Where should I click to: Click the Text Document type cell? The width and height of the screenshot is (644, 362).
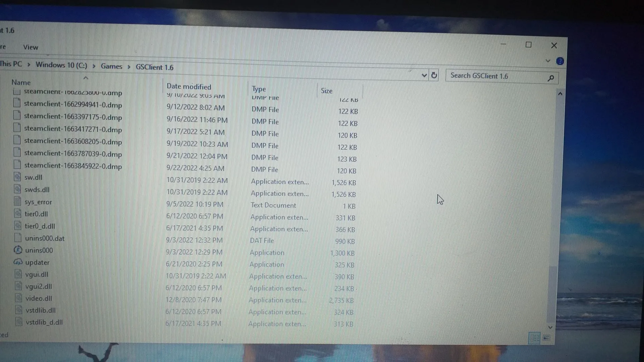(273, 205)
